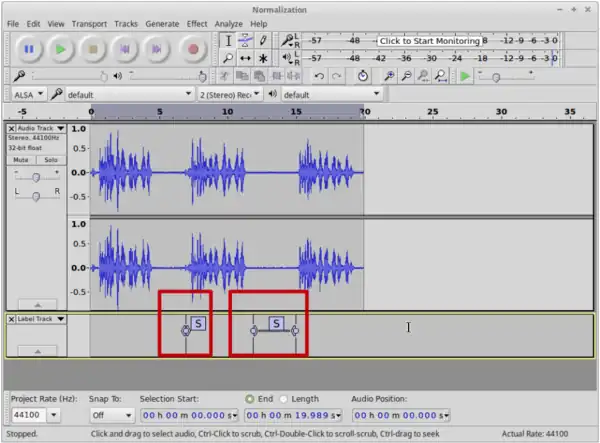Select the Length radio button
The image size is (600, 443).
[283, 398]
